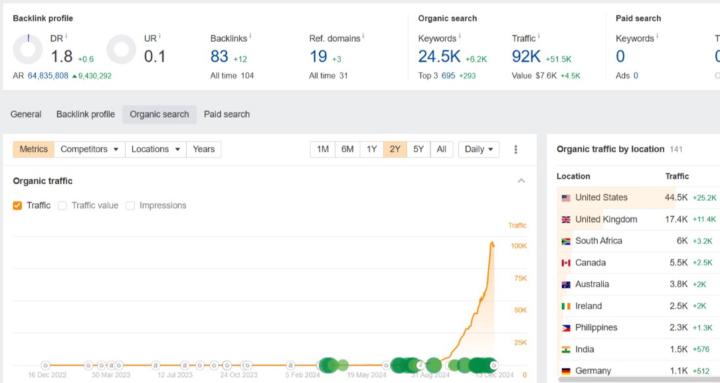Select the United States location row
This screenshot has width=720, height=383.
pos(638,198)
